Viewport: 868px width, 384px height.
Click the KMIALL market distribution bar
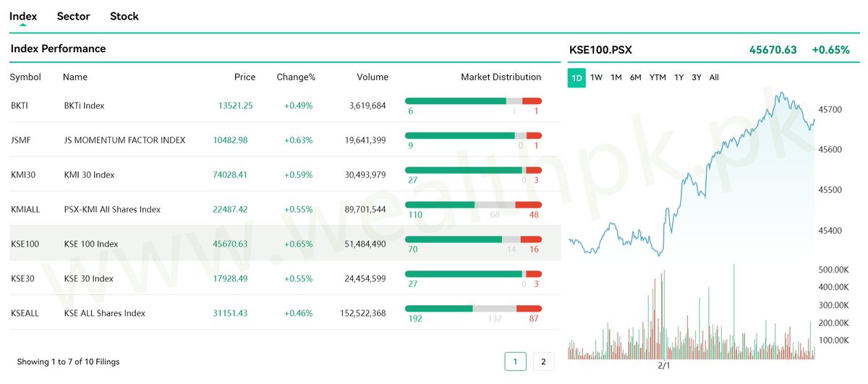click(473, 205)
